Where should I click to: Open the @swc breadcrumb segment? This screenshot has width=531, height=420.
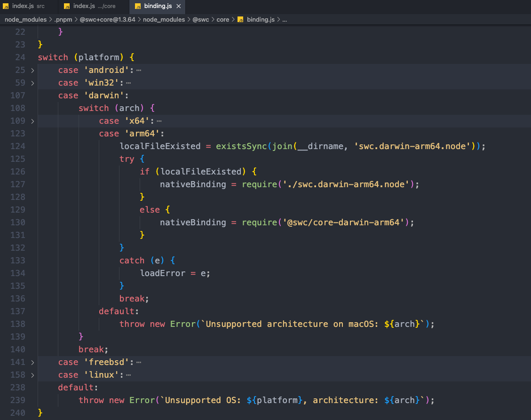[201, 20]
